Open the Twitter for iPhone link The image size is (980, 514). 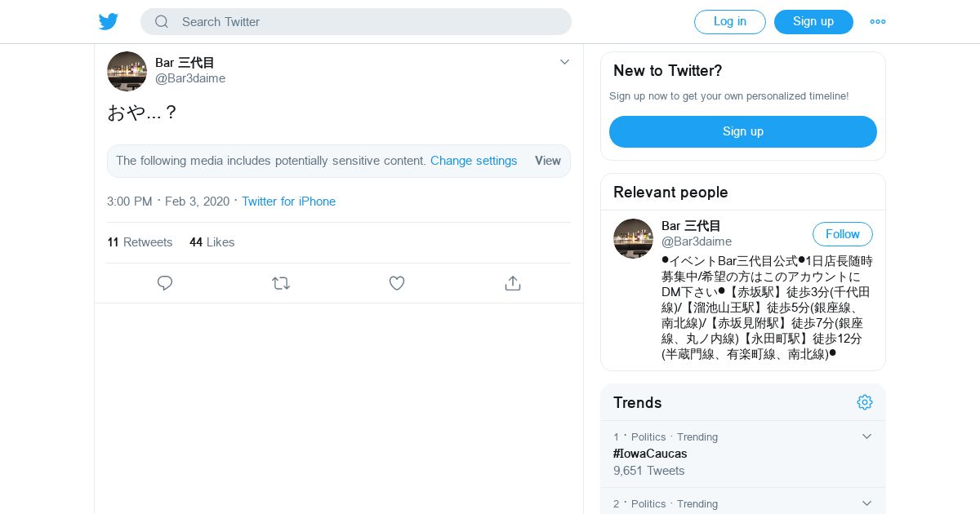point(288,202)
